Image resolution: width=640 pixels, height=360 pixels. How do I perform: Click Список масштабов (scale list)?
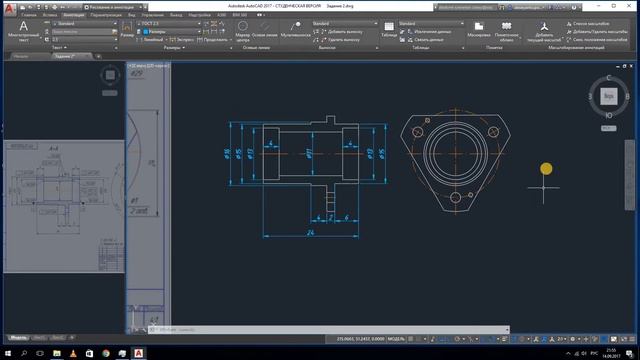588,24
